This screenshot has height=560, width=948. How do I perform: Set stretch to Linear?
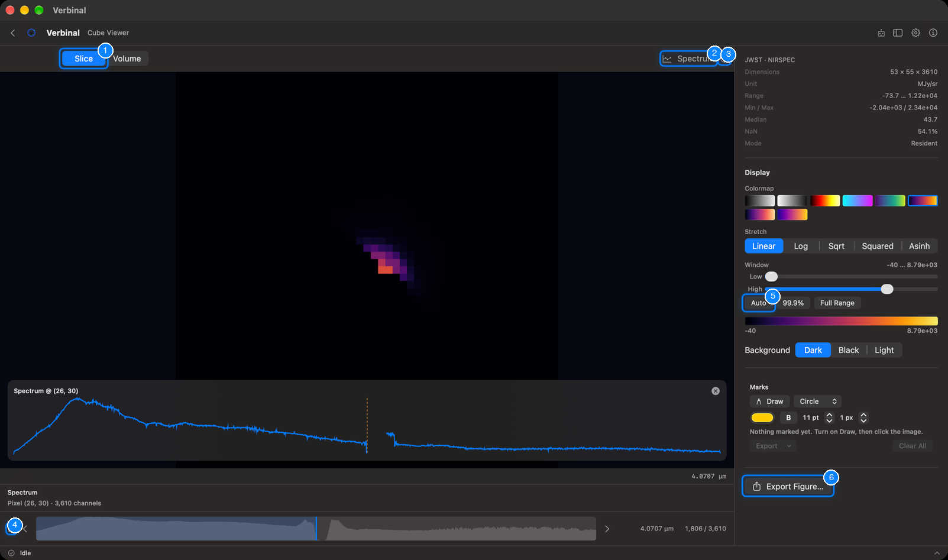(x=763, y=246)
